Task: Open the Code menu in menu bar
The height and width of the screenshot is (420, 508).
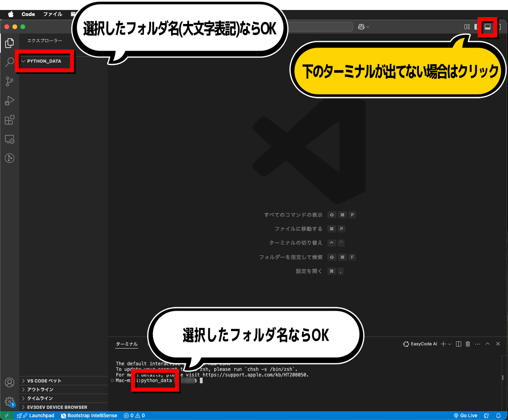Action: coord(28,14)
